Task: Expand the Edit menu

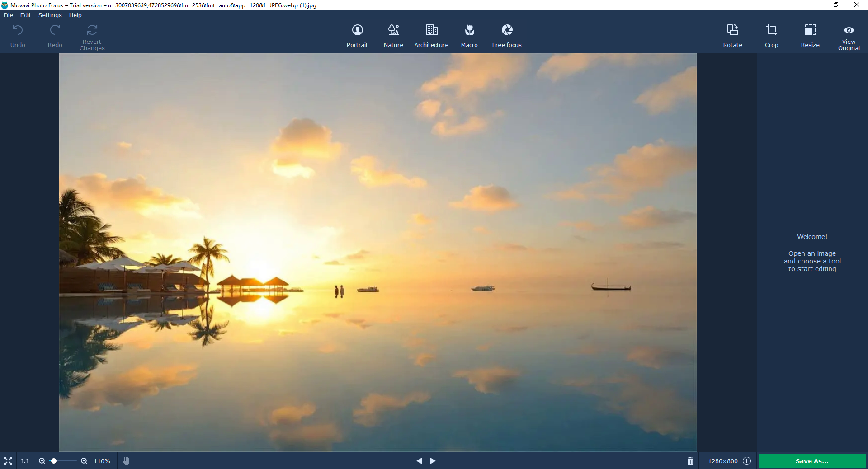Action: point(26,15)
